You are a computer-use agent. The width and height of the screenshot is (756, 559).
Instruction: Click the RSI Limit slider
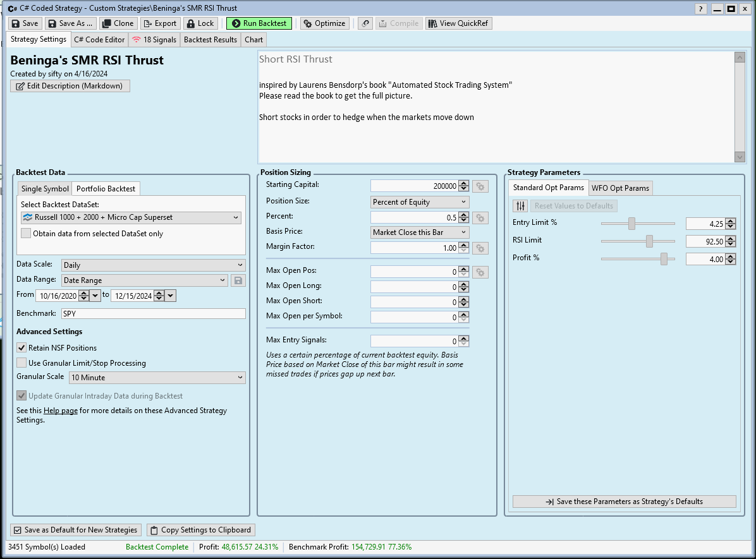click(x=638, y=241)
